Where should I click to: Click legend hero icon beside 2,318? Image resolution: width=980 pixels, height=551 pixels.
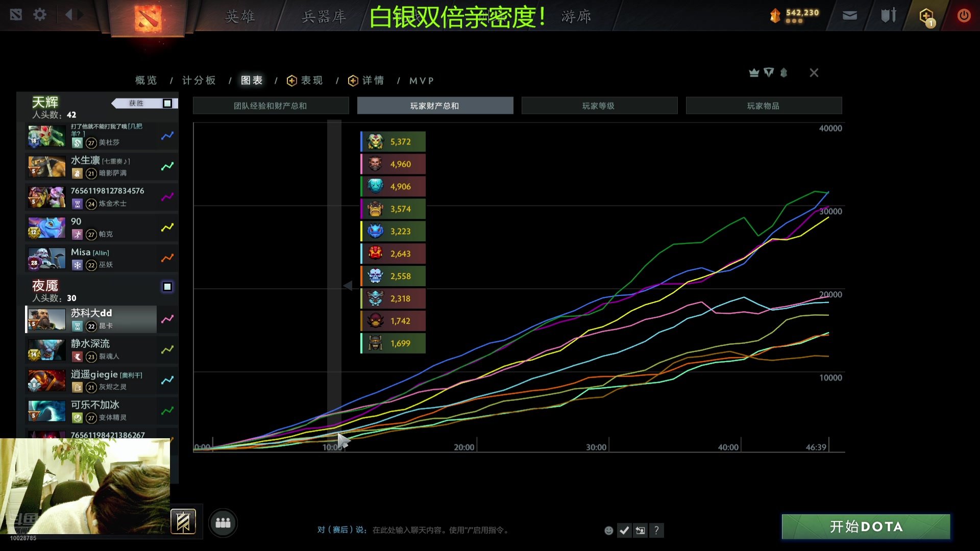point(375,298)
